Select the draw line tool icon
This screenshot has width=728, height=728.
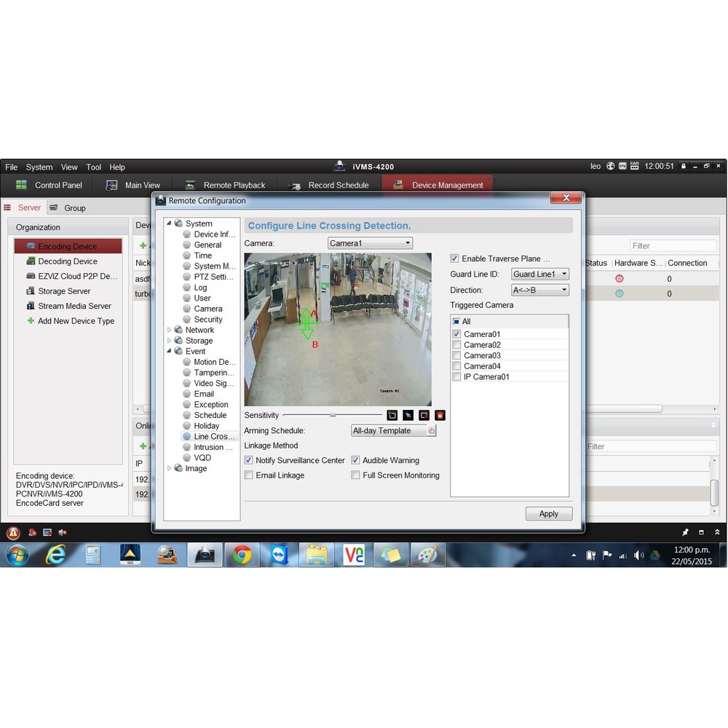pyautogui.click(x=392, y=415)
